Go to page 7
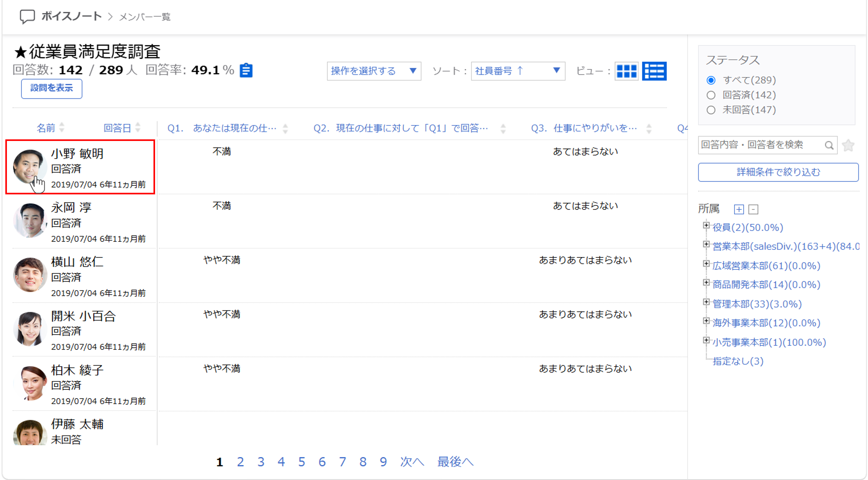This screenshot has width=868, height=480. (342, 462)
